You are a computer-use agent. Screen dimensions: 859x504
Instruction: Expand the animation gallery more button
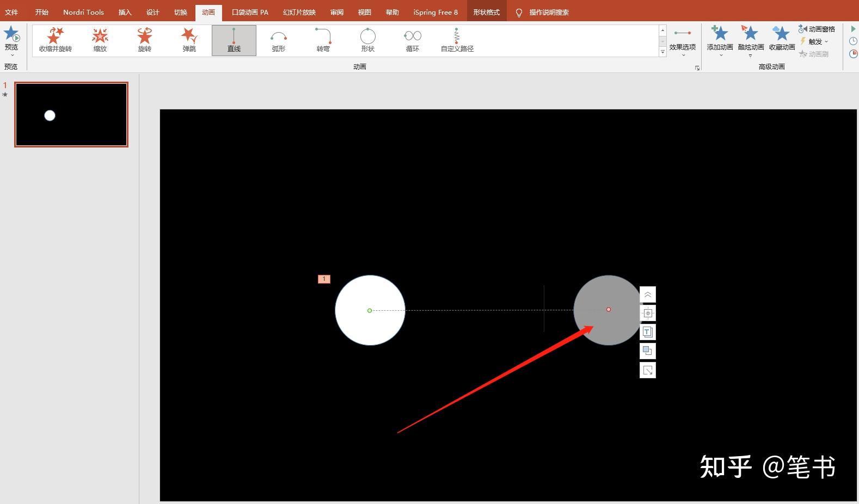(662, 52)
